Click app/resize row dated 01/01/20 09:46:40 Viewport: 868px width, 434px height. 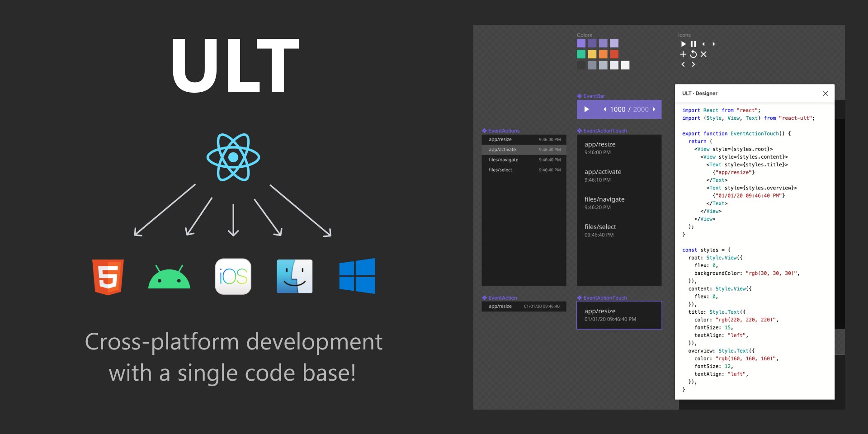coord(524,307)
